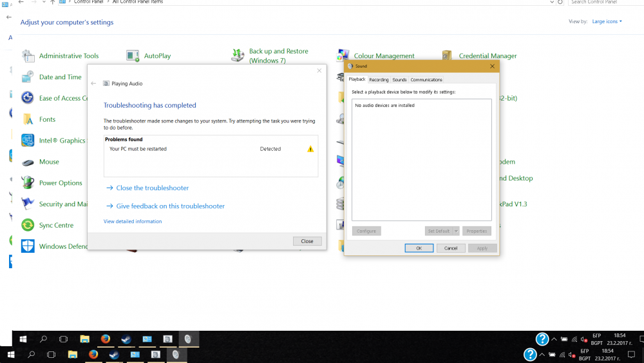Click the Apply button in Sound
The image size is (644, 363).
[482, 248]
